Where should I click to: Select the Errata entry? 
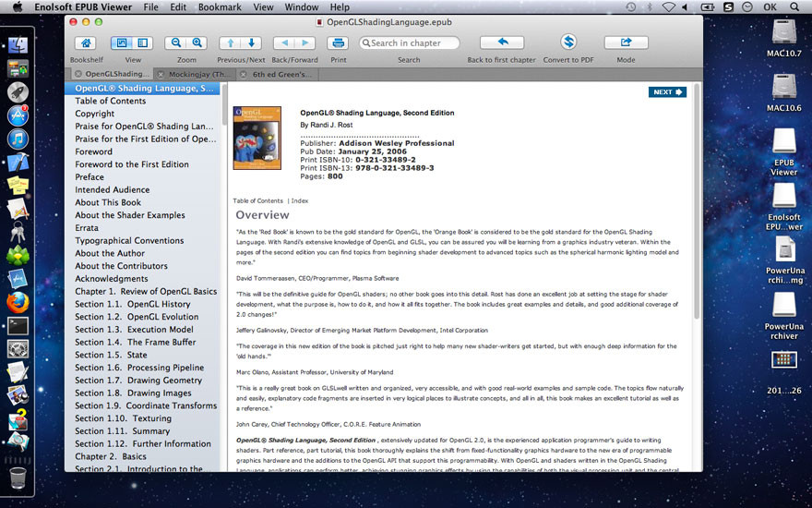(142, 227)
